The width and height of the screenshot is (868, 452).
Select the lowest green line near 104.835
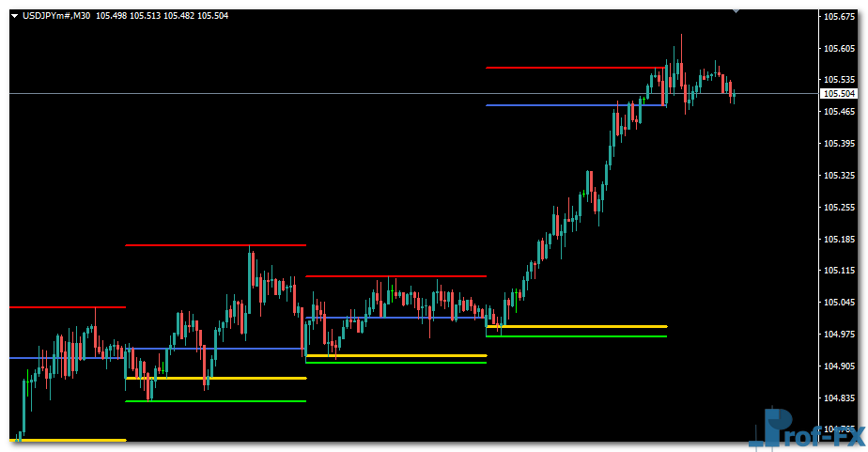click(216, 401)
